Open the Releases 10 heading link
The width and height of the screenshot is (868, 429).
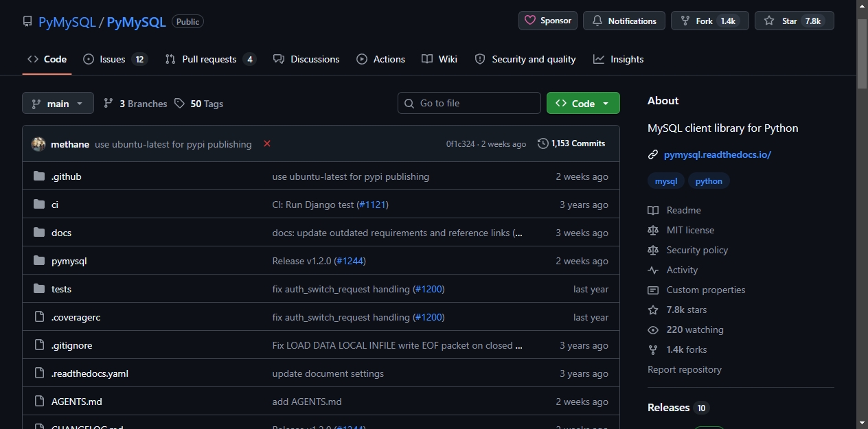tap(678, 408)
